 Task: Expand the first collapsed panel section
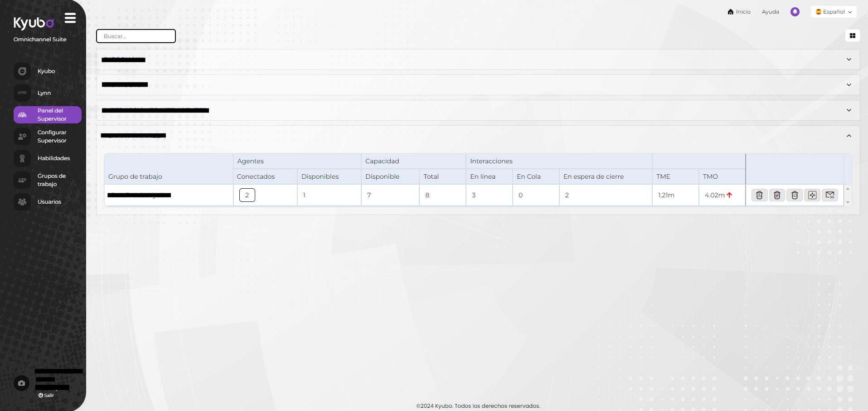coord(849,59)
